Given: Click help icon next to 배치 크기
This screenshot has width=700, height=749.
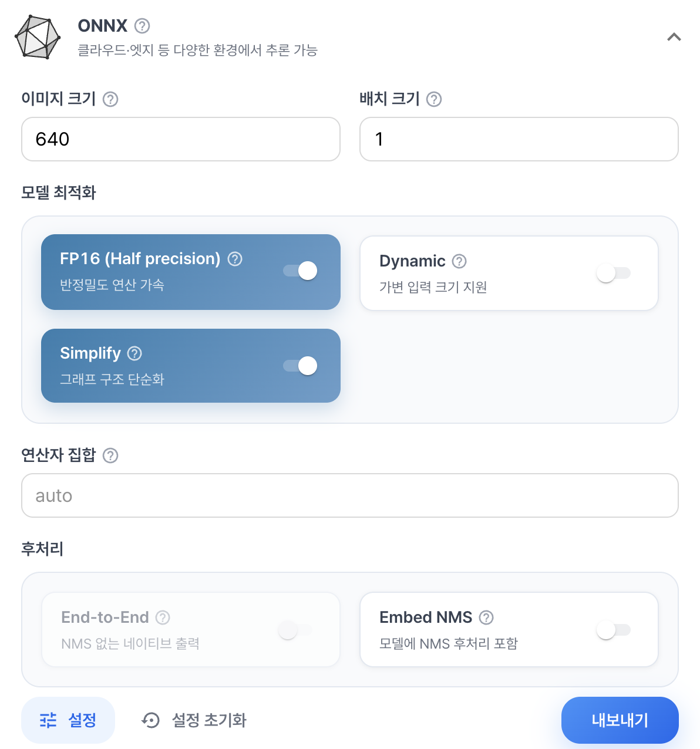Looking at the screenshot, I should point(434,99).
